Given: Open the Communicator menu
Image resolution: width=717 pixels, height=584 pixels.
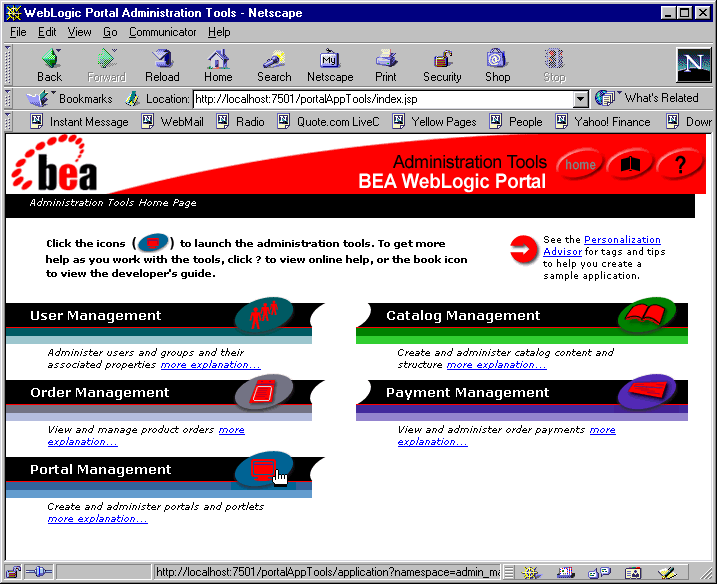Looking at the screenshot, I should 162,32.
